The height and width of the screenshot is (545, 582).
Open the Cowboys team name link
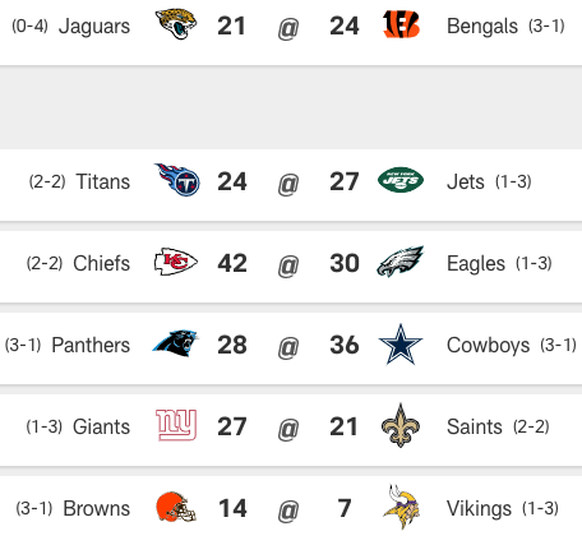[x=488, y=346]
